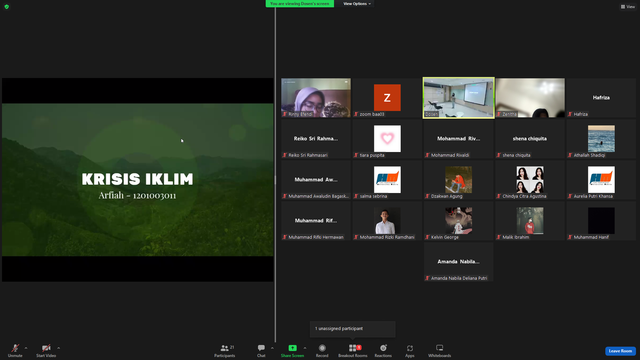The height and width of the screenshot is (360, 640).
Task: Open audio options arrow beside Unmute
Action: pyautogui.click(x=26, y=348)
